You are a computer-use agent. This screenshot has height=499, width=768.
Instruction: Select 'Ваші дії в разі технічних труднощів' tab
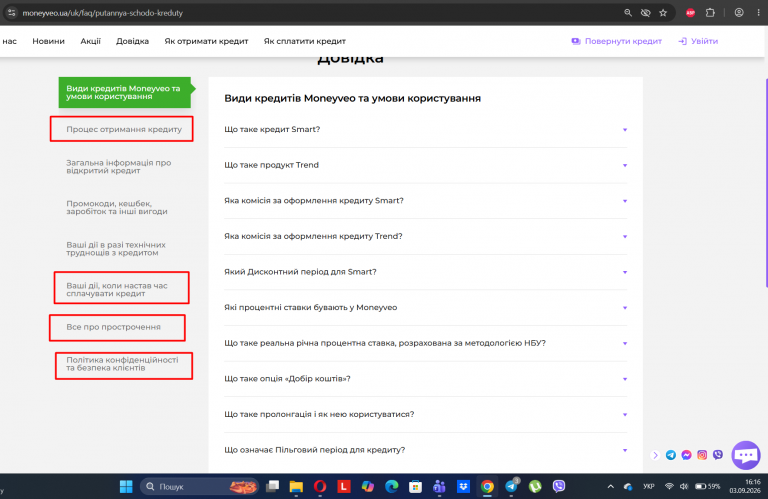[x=116, y=249]
